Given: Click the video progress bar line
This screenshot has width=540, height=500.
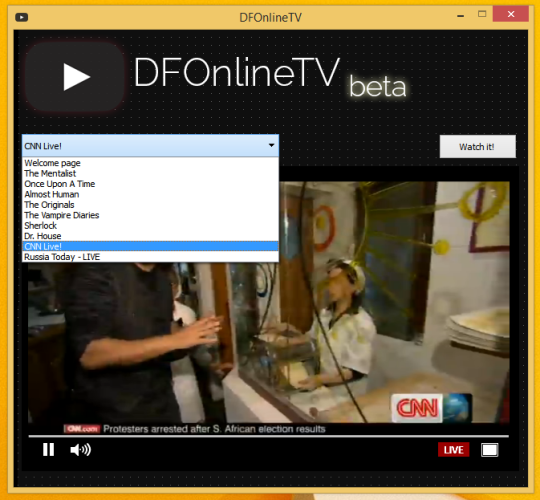Looking at the screenshot, I should tap(269, 436).
